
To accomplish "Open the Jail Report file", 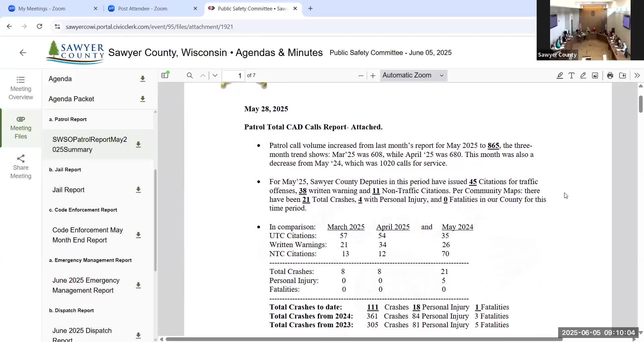I will point(68,190).
